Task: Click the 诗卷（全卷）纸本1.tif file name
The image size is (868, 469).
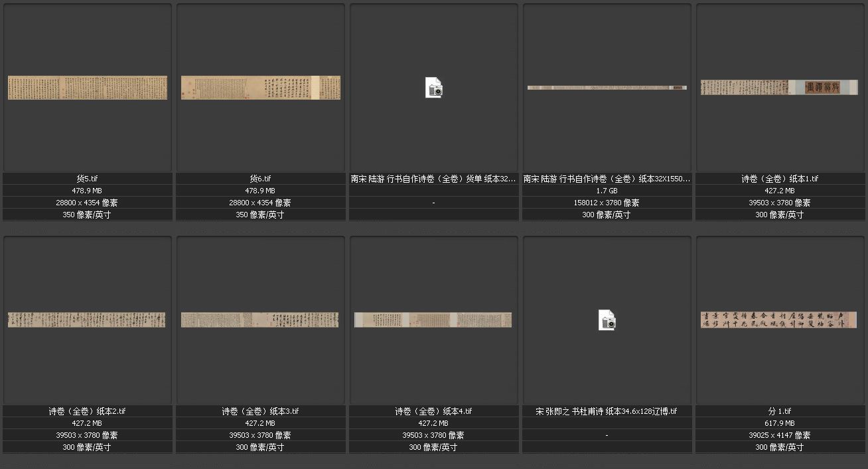Action: click(x=780, y=179)
